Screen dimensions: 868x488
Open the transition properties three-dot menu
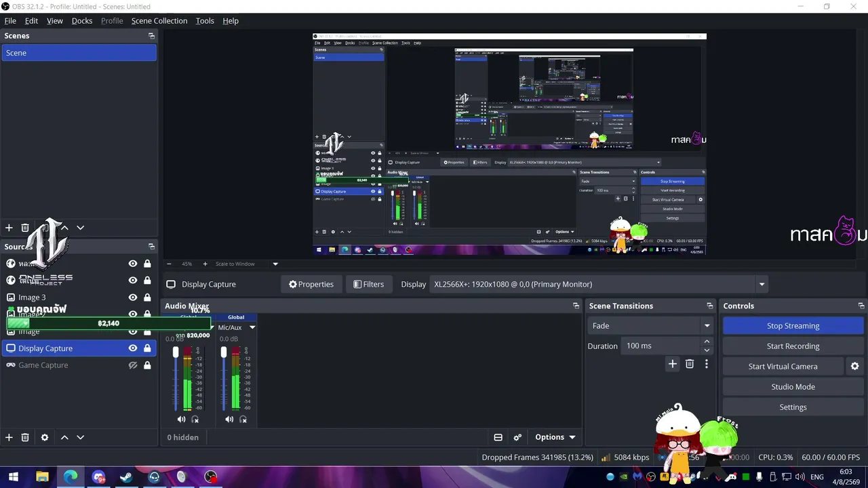coord(707,364)
